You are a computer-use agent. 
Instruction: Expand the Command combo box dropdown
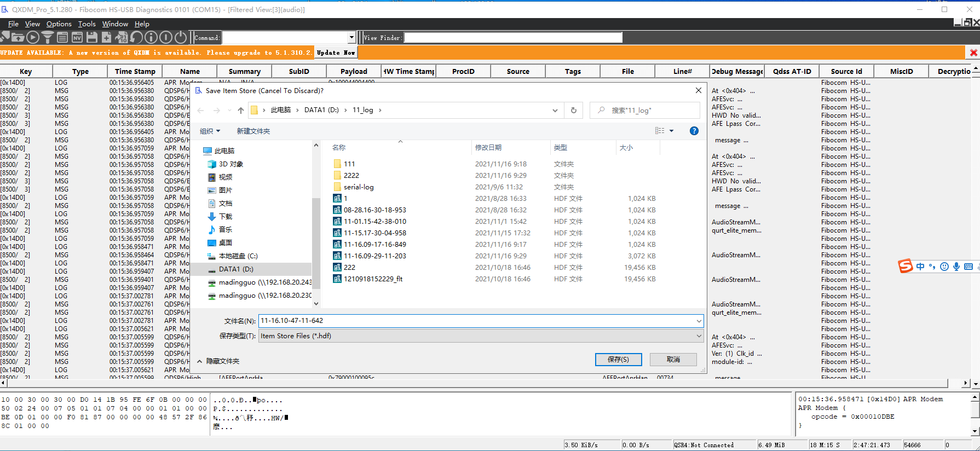tap(351, 38)
